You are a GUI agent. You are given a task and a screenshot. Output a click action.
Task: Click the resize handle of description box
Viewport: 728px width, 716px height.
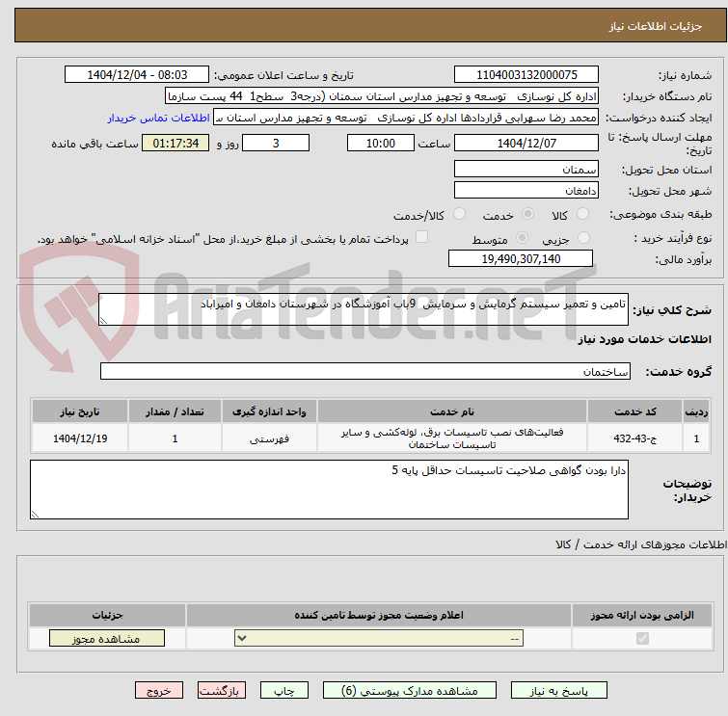103,321
